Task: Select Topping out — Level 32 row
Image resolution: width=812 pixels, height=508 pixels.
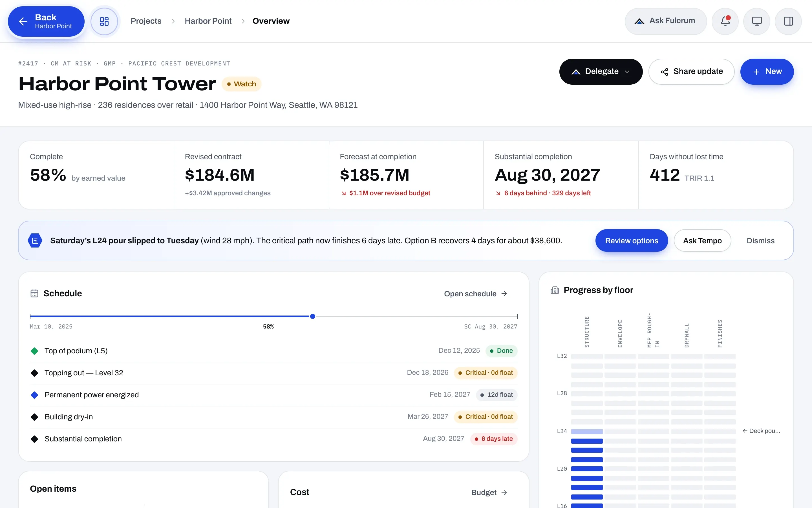Action: (273, 373)
